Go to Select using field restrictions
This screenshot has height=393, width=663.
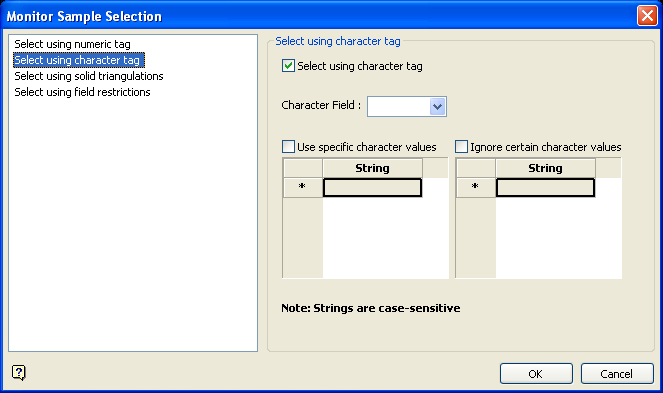click(82, 92)
